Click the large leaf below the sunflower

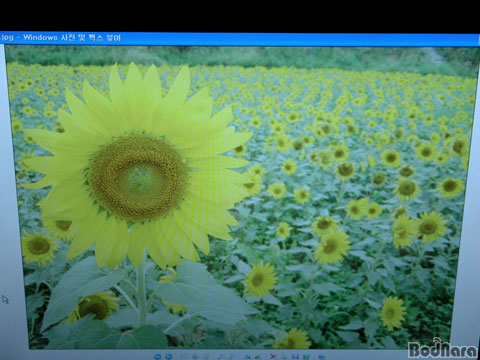(x=204, y=293)
